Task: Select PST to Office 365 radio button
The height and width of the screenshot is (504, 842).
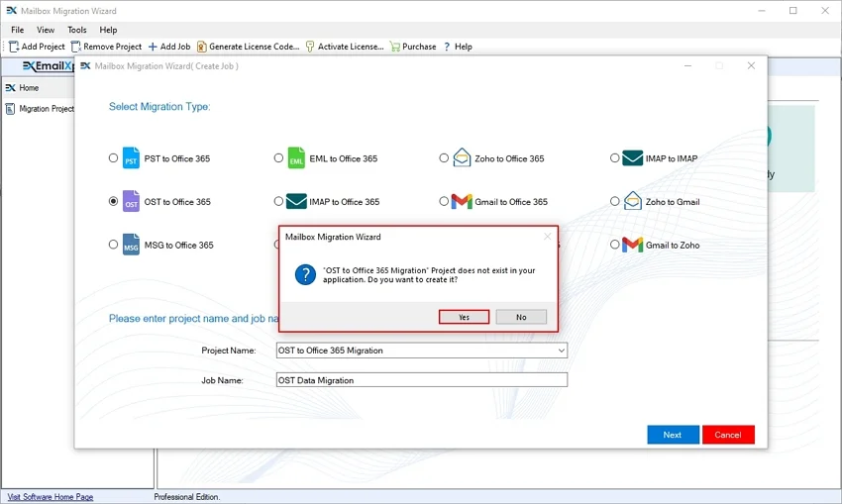Action: click(x=114, y=158)
